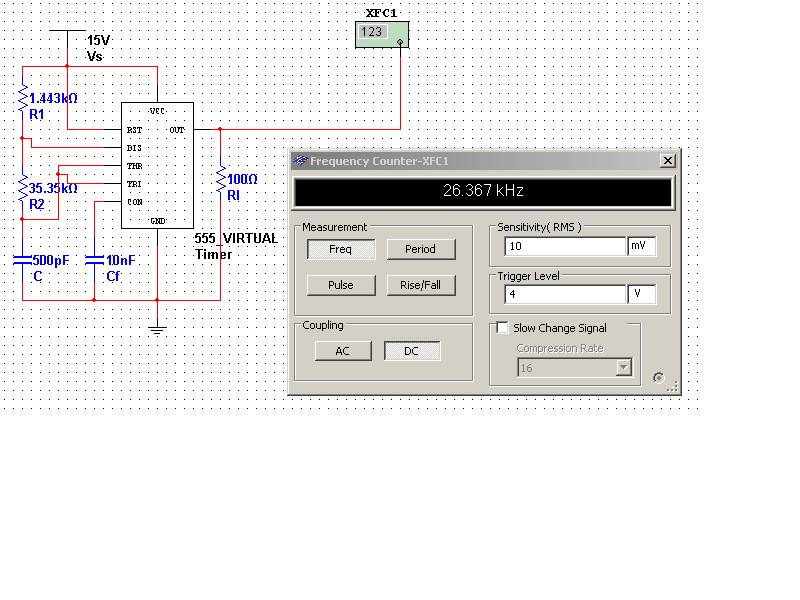The height and width of the screenshot is (600, 800).
Task: Click the Pulse measurement button
Action: coord(340,285)
